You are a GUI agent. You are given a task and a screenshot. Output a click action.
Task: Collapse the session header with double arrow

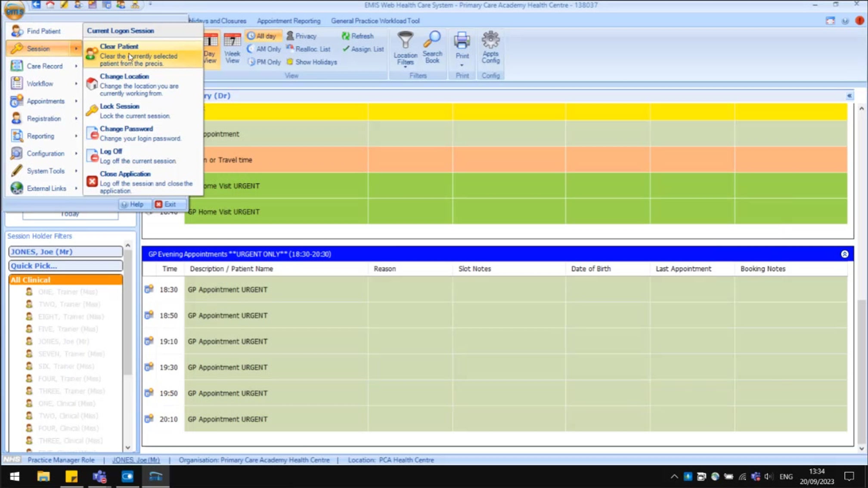pyautogui.click(x=849, y=96)
